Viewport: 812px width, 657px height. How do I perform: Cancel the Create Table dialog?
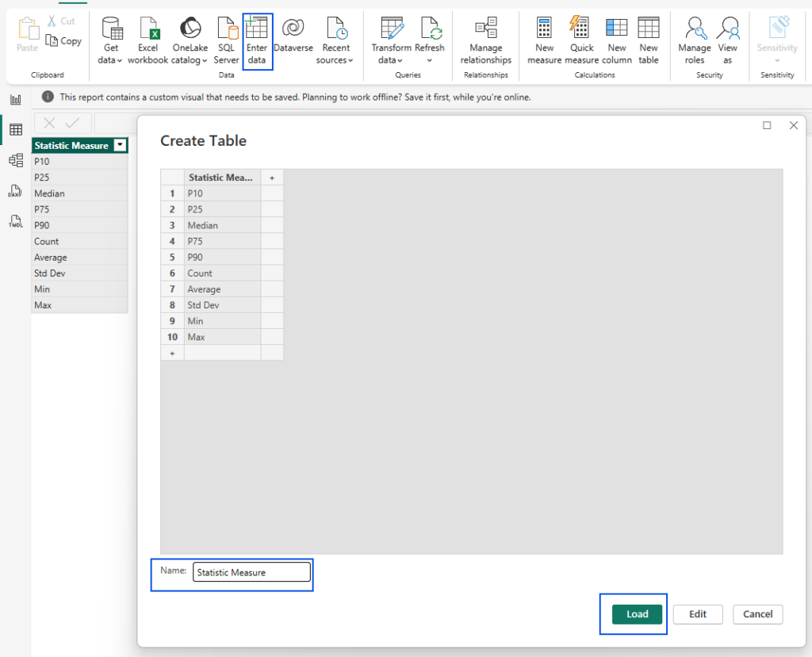[757, 614]
